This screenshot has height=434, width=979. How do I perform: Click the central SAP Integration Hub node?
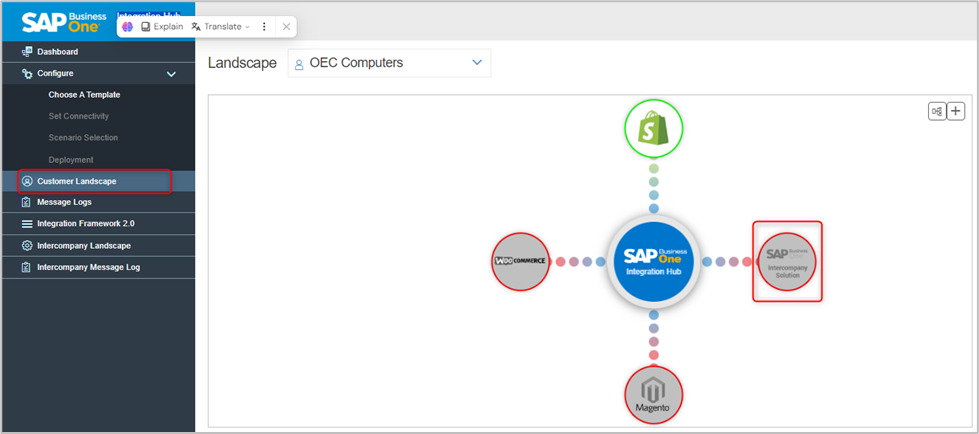(x=653, y=261)
